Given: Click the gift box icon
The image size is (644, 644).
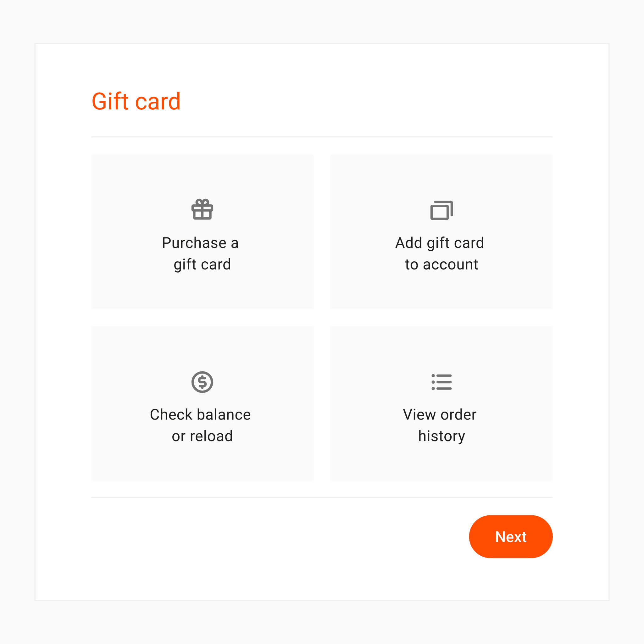Looking at the screenshot, I should (202, 209).
